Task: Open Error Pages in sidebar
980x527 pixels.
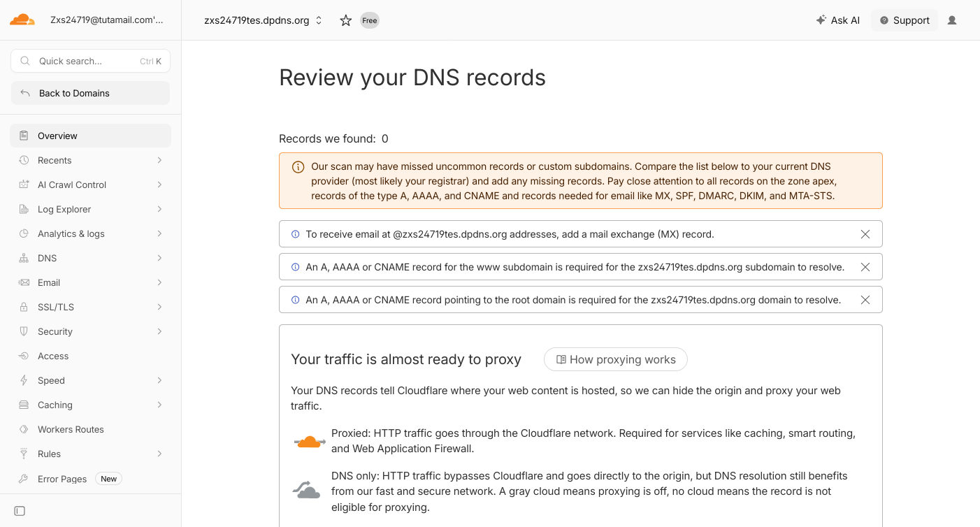Action: click(90, 479)
